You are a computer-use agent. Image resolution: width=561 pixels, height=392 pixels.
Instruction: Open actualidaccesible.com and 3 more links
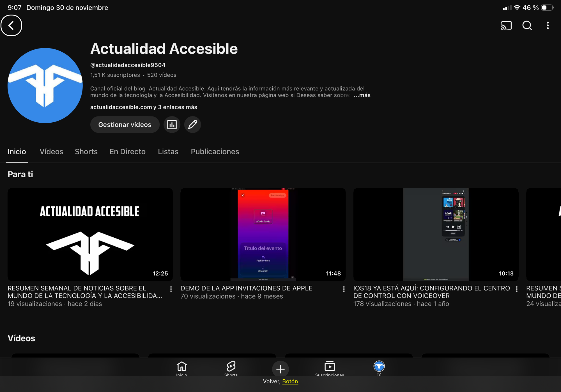point(144,107)
